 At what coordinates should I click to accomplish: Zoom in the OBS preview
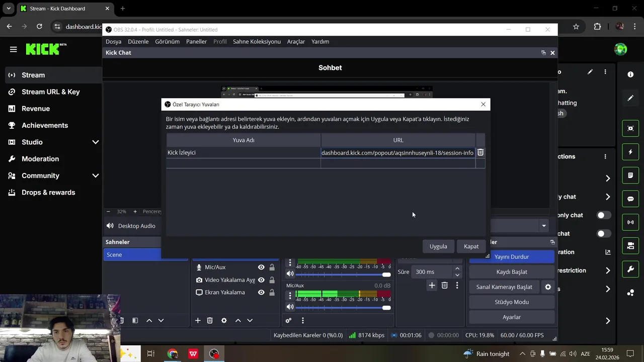[x=135, y=212]
